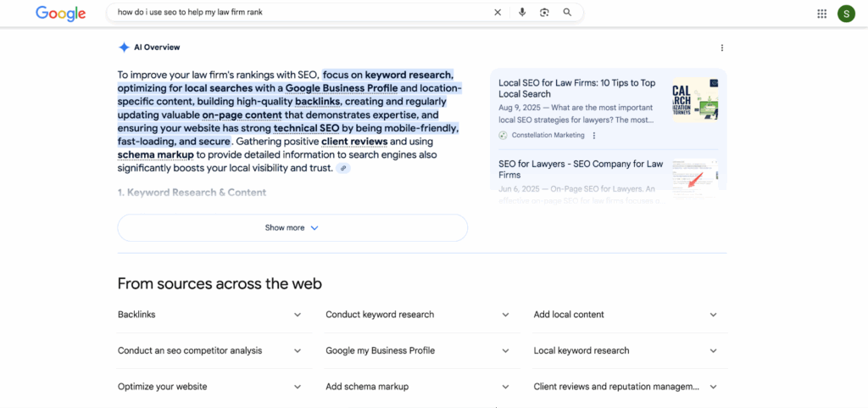Clear the search query with X icon
The image size is (868, 408).
coord(498,12)
